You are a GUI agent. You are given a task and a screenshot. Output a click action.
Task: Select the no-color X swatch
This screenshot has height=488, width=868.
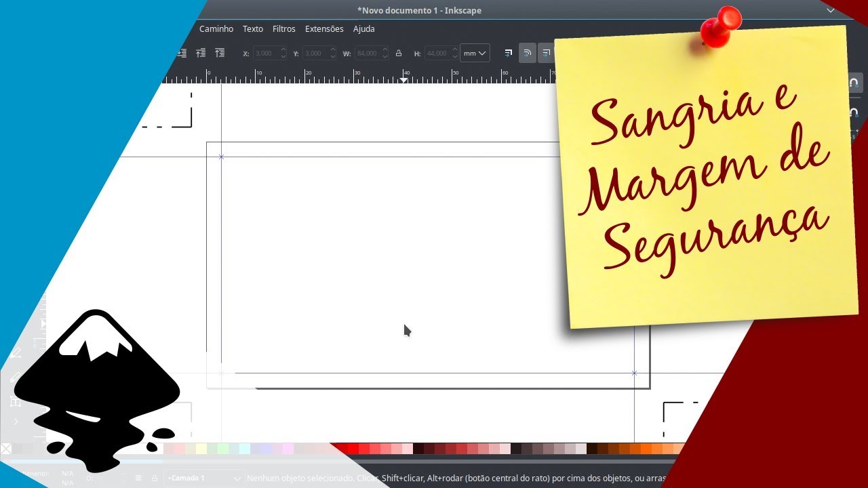click(x=6, y=449)
